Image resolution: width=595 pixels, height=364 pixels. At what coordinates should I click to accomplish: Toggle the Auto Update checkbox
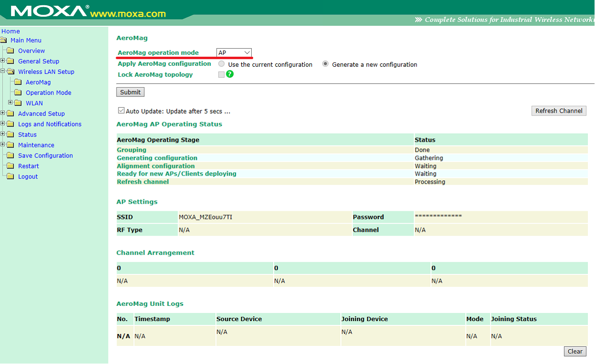[x=121, y=111]
